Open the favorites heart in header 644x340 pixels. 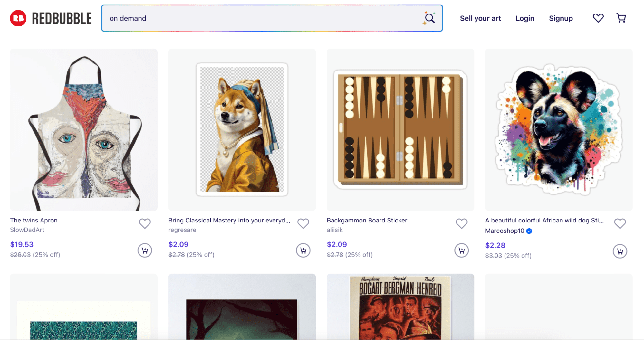click(598, 18)
